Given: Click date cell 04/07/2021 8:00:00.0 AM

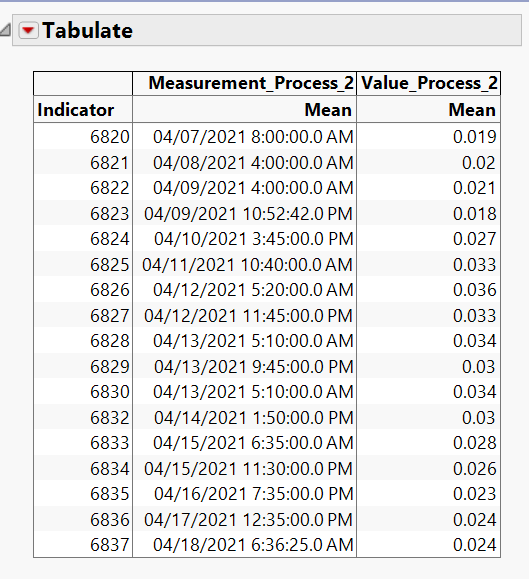Looking at the screenshot, I should pyautogui.click(x=253, y=137).
